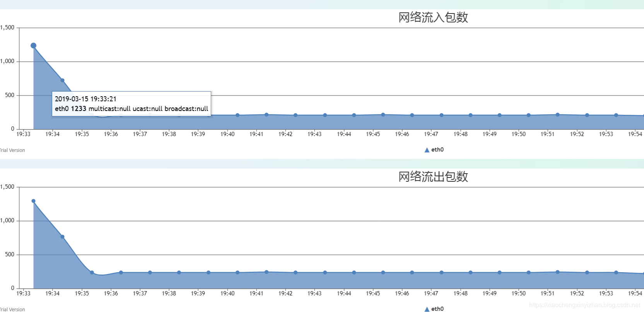The image size is (644, 312).
Task: Click the eth0 legend triangle under the 网络流入包数 chart
Action: pyautogui.click(x=427, y=150)
